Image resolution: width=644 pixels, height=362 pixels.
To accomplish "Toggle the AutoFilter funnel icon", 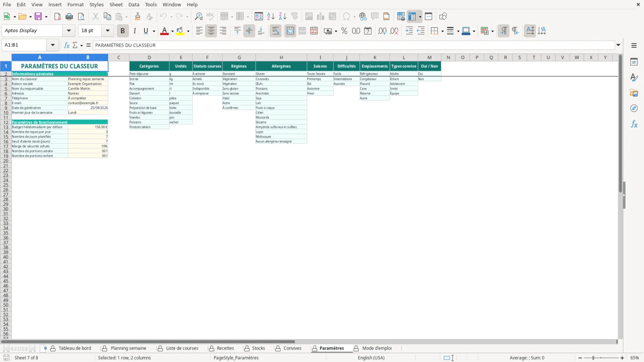I will coord(295,16).
